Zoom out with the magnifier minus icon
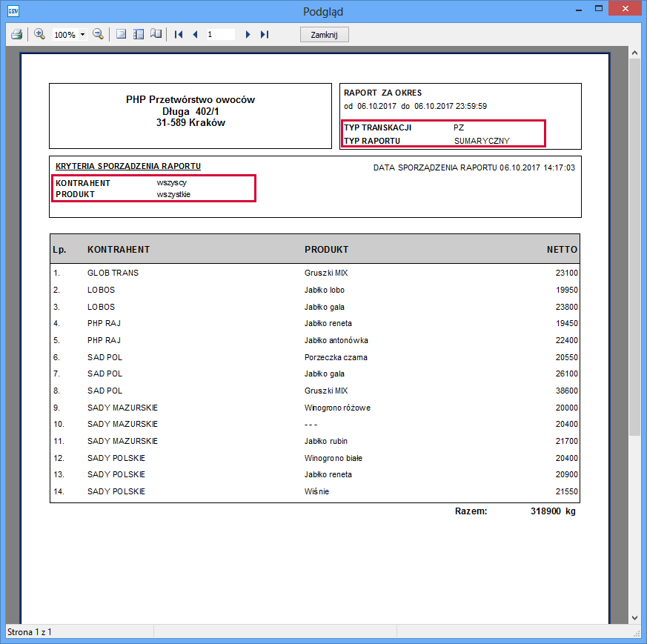The width and height of the screenshot is (647, 644). pos(98,34)
